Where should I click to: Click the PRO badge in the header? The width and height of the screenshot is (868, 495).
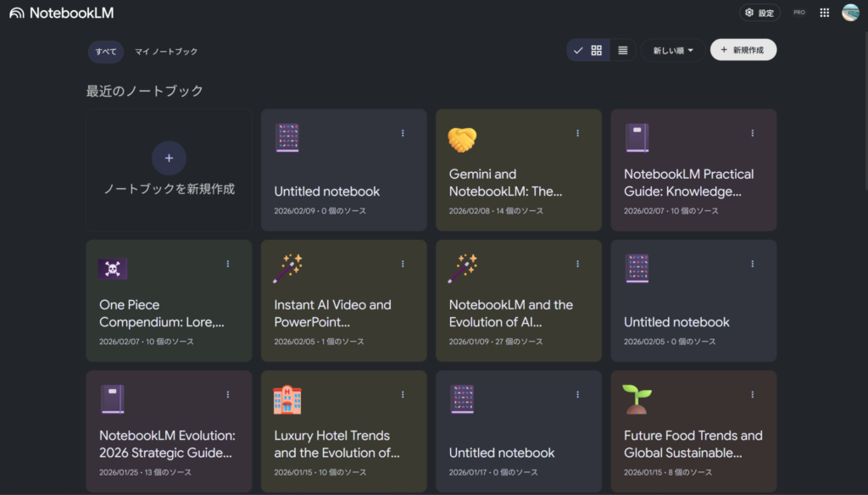tap(798, 13)
